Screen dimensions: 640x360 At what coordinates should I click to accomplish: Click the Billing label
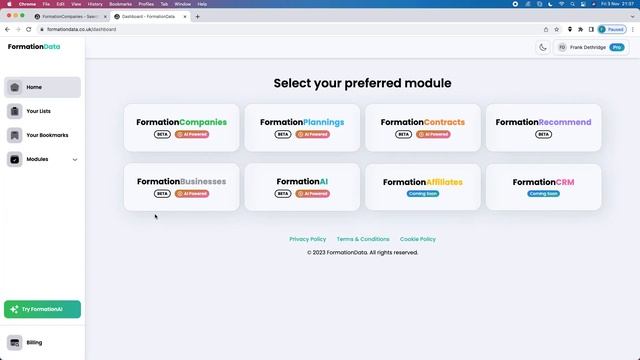[34, 342]
